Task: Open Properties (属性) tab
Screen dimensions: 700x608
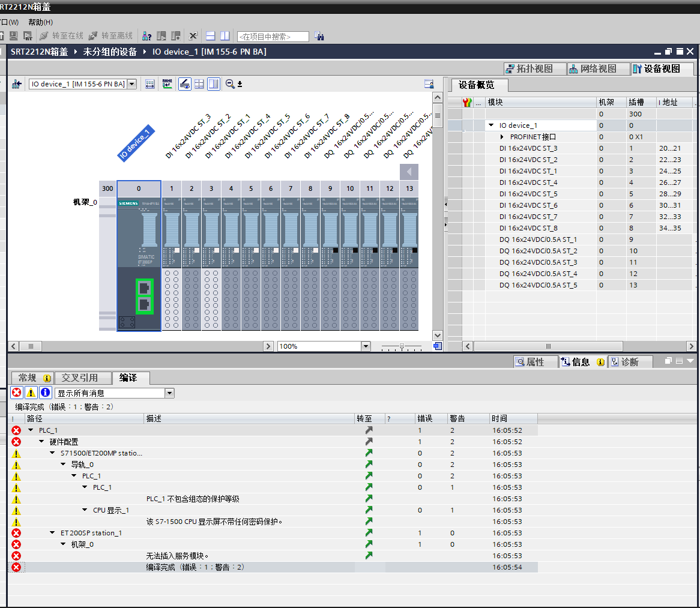Action: [536, 362]
